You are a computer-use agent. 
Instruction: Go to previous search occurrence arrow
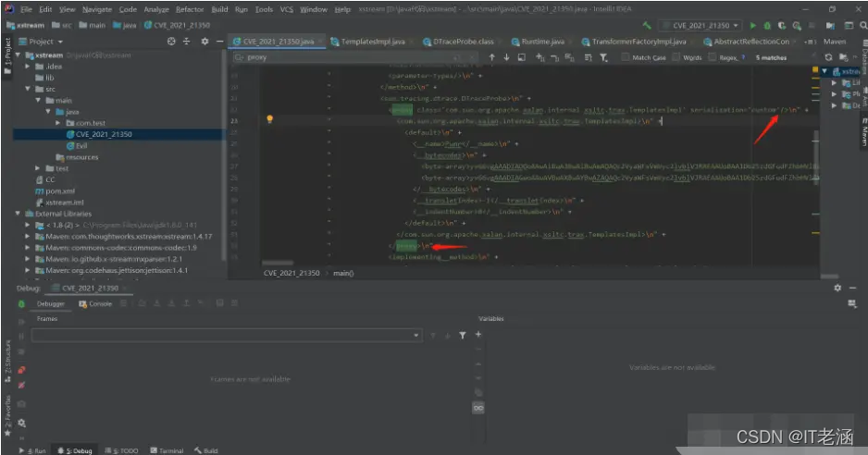(491, 57)
